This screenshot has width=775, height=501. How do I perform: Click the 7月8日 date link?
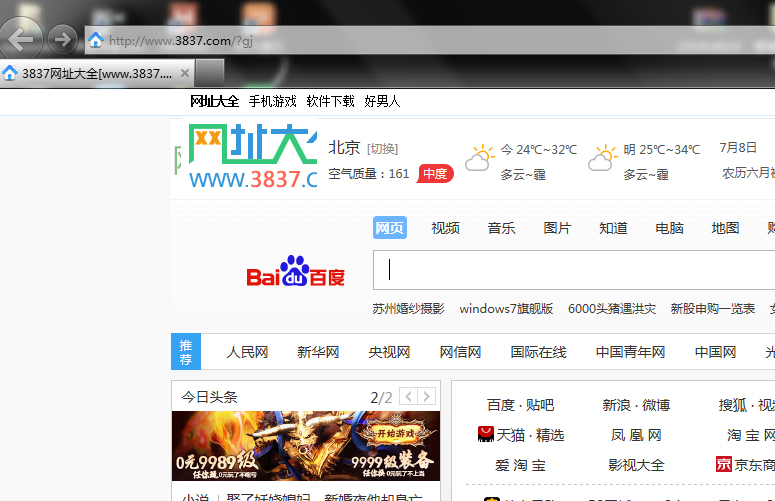click(738, 148)
